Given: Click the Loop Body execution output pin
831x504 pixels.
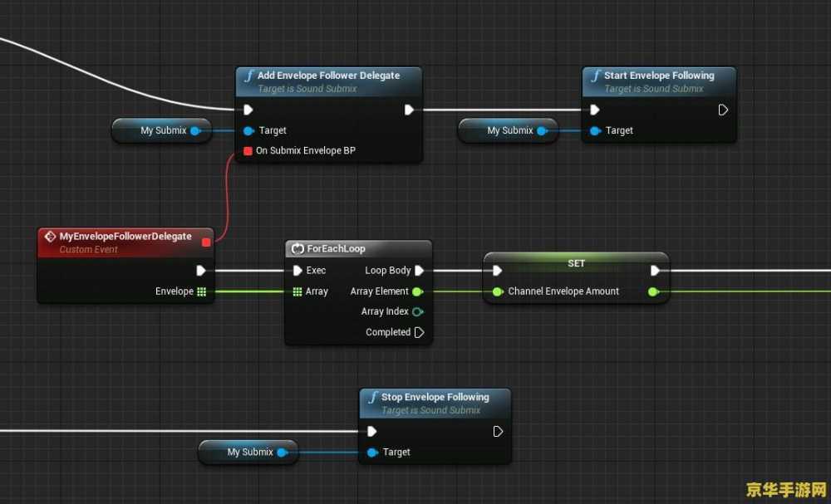Looking at the screenshot, I should [420, 271].
